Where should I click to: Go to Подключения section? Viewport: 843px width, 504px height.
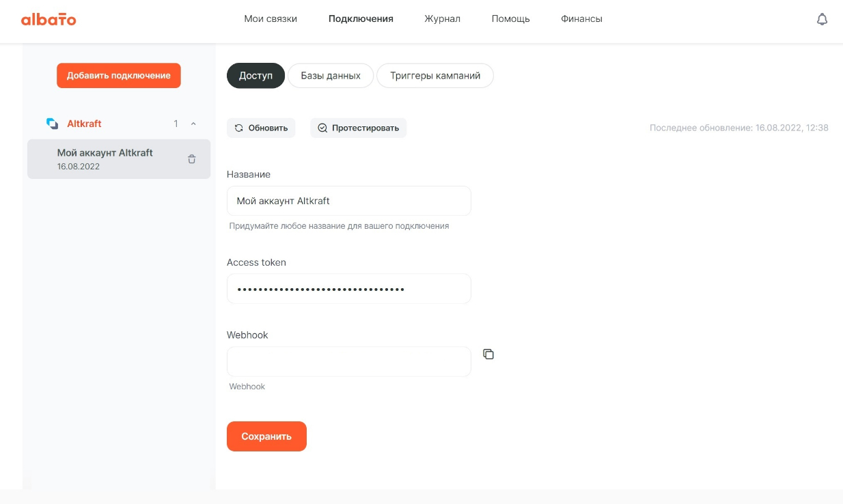tap(361, 19)
